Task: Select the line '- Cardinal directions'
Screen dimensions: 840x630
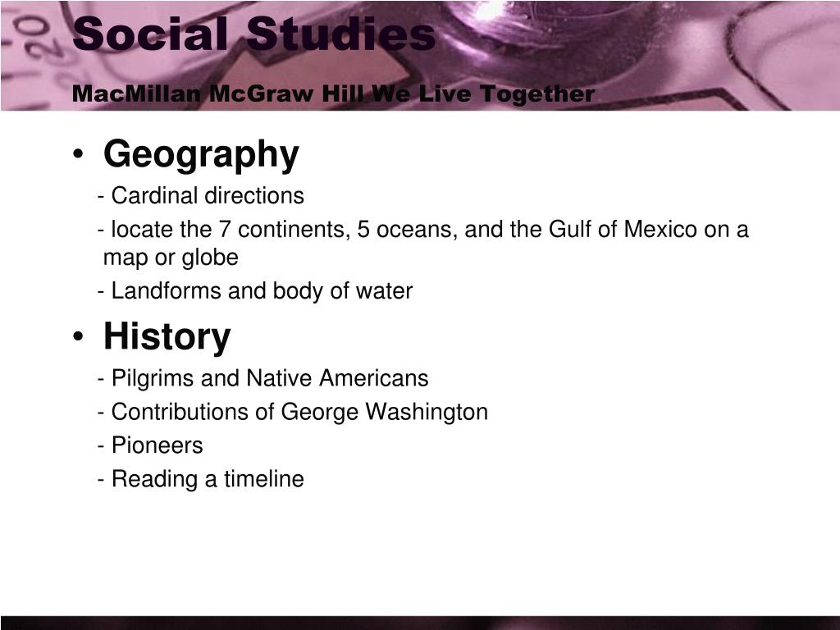Action: (201, 195)
